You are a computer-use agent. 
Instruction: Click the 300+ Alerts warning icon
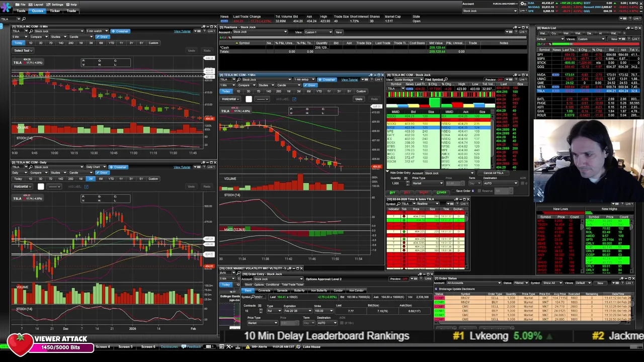tap(248, 347)
